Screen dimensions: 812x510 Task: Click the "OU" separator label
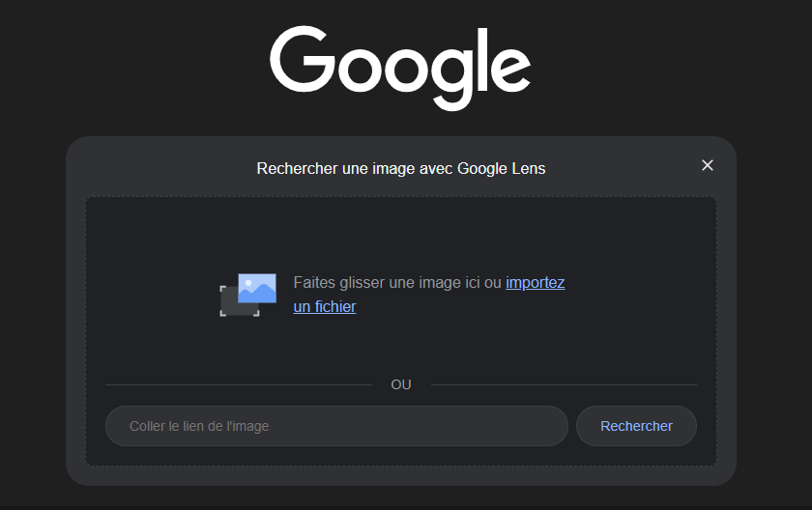tap(400, 384)
